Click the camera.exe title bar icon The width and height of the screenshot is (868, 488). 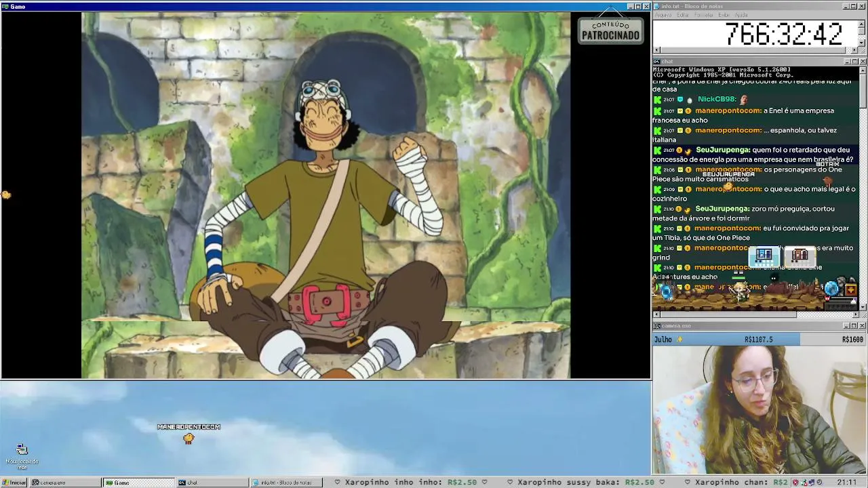point(656,326)
